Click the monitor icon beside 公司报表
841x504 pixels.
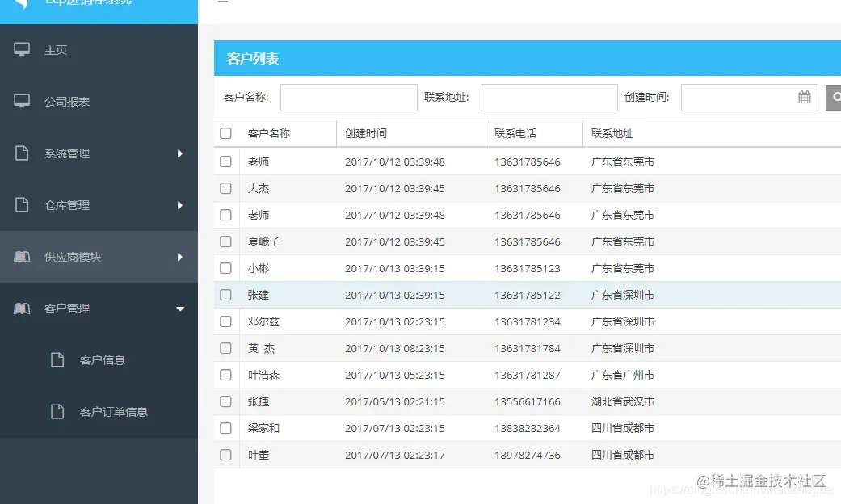[23, 101]
